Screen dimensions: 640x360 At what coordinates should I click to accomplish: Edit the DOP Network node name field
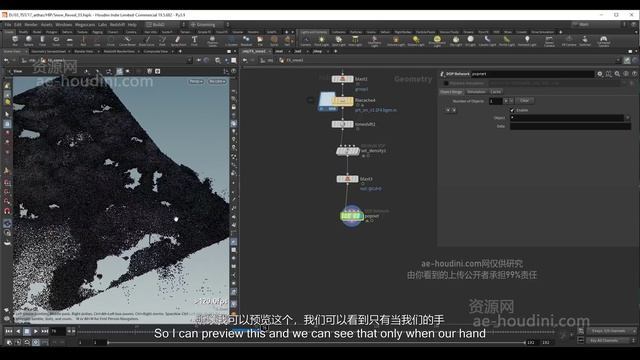pyautogui.click(x=532, y=74)
